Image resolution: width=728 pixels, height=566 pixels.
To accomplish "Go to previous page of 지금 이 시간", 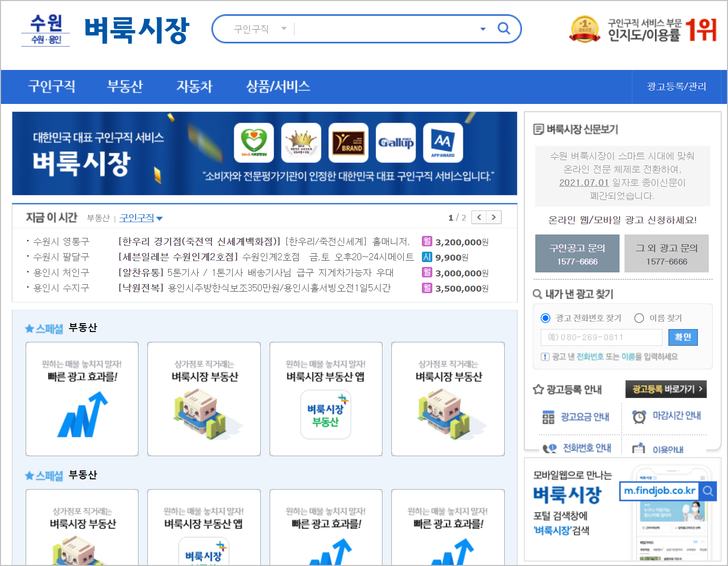I will click(479, 217).
